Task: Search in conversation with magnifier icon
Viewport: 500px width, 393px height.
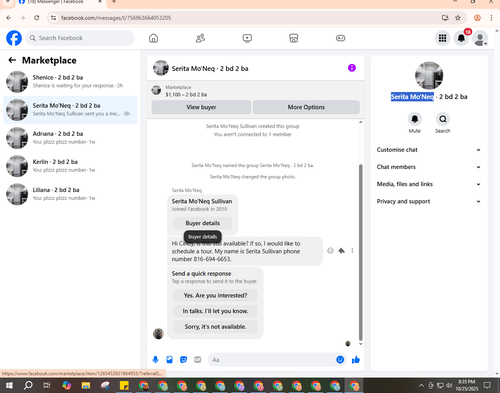Action: (443, 119)
